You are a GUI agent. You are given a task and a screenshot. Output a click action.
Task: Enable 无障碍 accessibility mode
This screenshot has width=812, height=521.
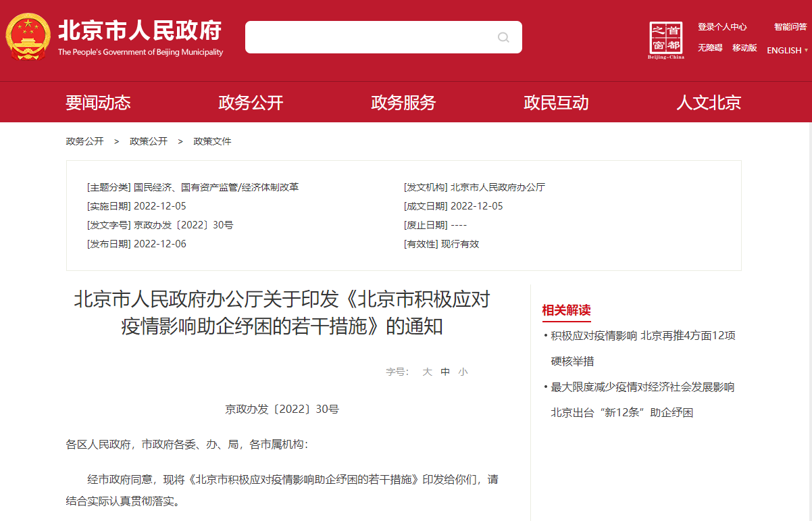[x=710, y=48]
